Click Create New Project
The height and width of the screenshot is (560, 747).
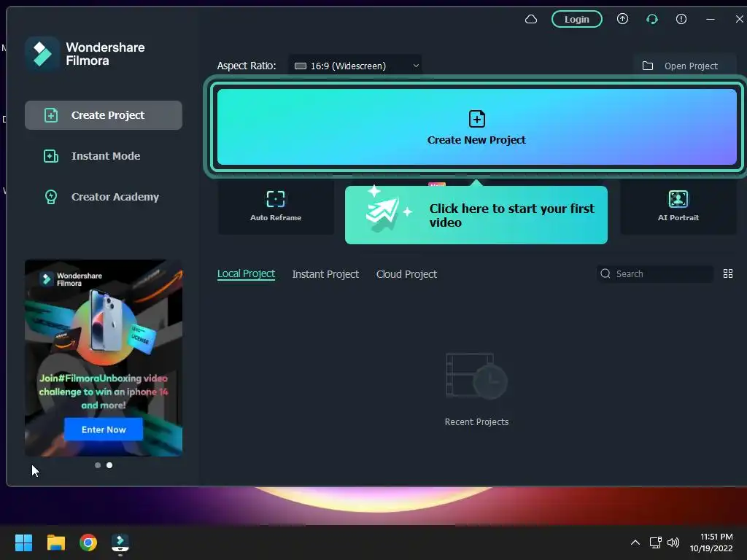[476, 127]
